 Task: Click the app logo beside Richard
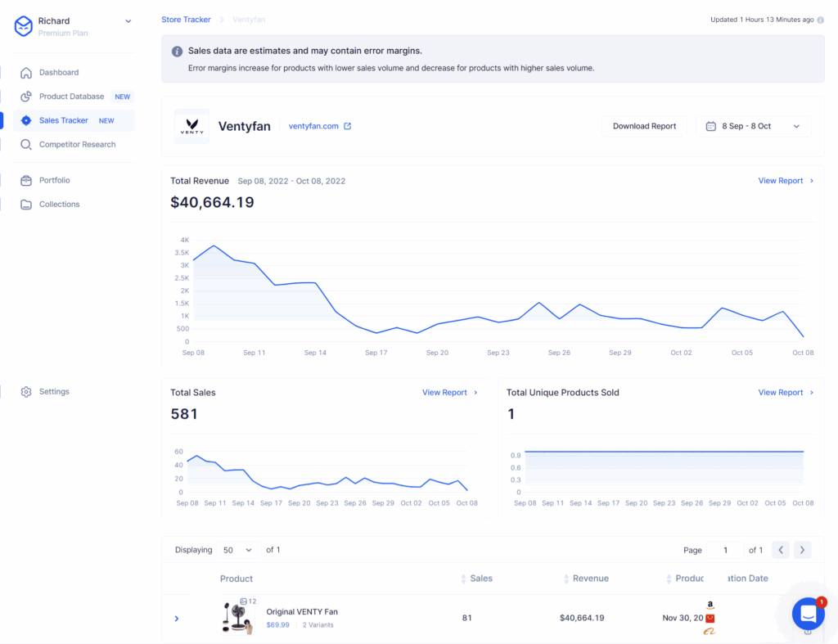point(24,25)
